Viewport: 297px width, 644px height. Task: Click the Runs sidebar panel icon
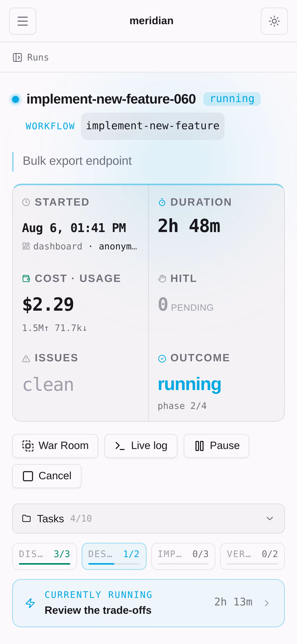coord(17,57)
